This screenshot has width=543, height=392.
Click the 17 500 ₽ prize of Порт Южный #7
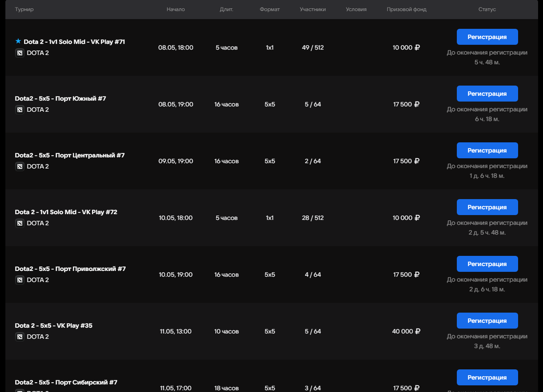tap(406, 104)
